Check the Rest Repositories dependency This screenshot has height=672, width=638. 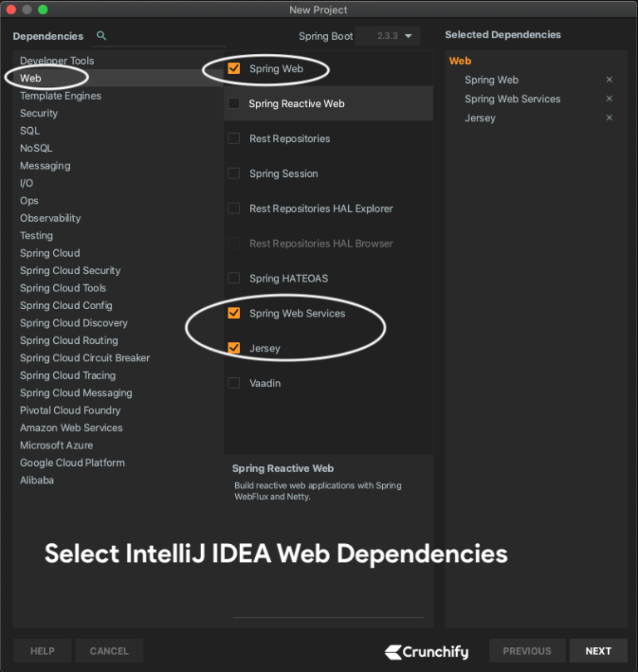233,138
